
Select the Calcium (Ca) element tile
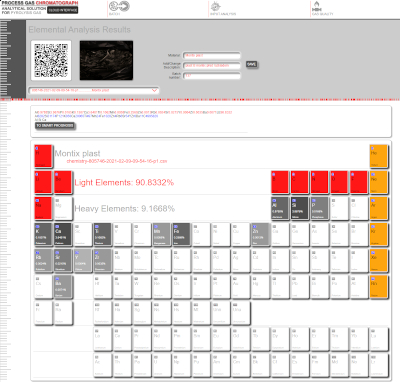[63, 235]
